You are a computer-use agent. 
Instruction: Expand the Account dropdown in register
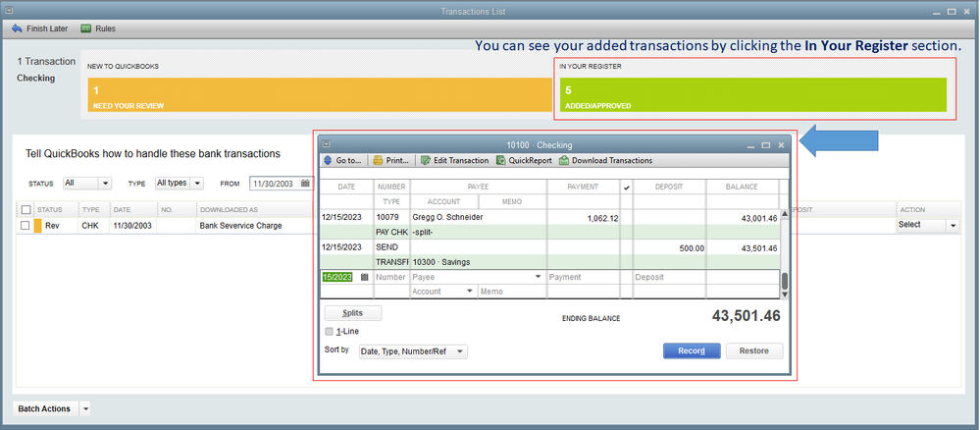(x=469, y=291)
